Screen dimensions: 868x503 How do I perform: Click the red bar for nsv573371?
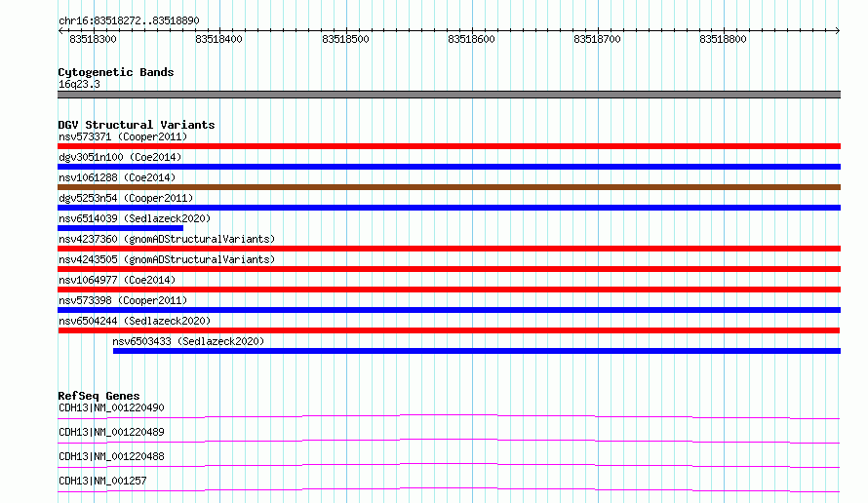click(x=449, y=146)
